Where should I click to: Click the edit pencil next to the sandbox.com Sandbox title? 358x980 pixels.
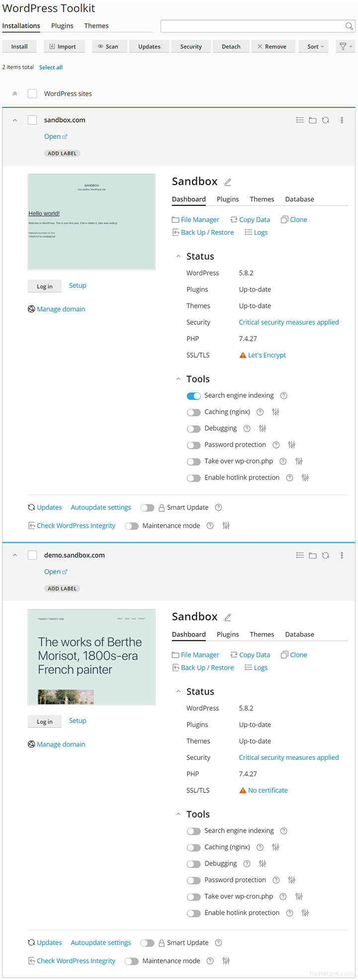(228, 182)
